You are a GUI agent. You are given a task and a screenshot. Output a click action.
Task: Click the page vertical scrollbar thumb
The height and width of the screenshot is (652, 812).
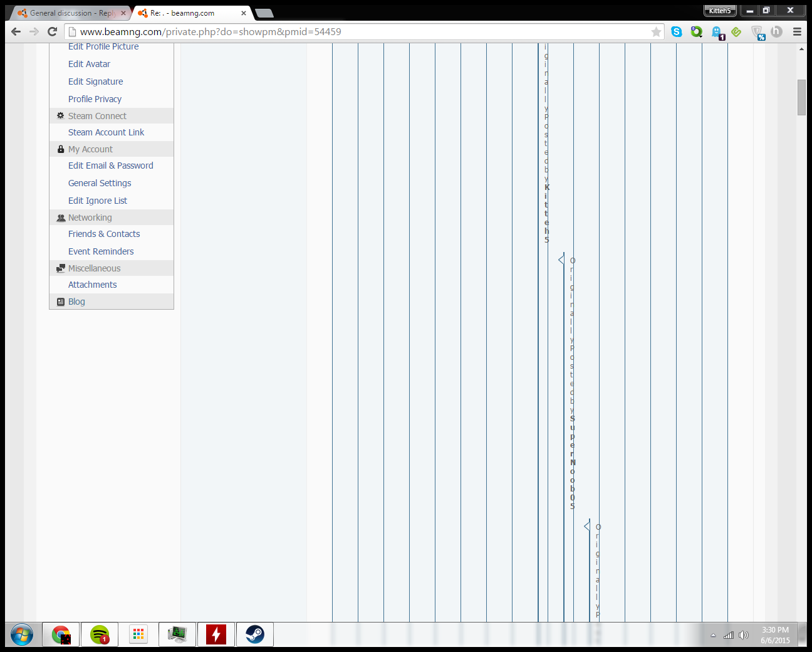[x=801, y=97]
